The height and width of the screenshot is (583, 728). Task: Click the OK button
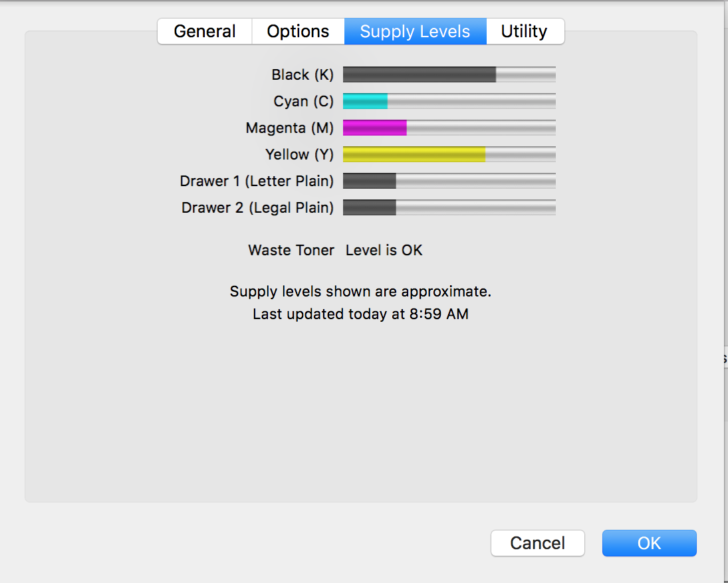[x=649, y=543]
